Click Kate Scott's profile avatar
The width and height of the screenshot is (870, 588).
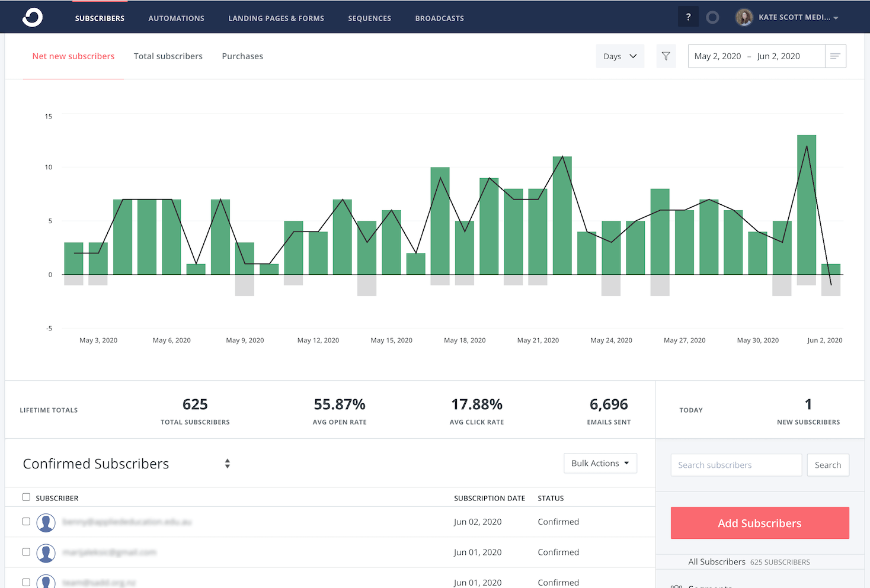tap(744, 17)
